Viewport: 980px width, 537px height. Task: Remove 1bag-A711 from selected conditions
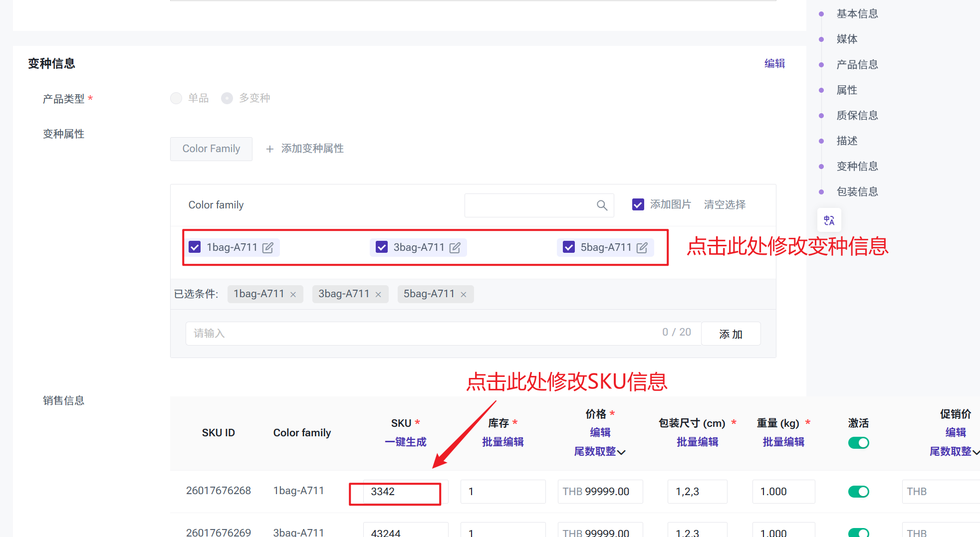pos(293,295)
